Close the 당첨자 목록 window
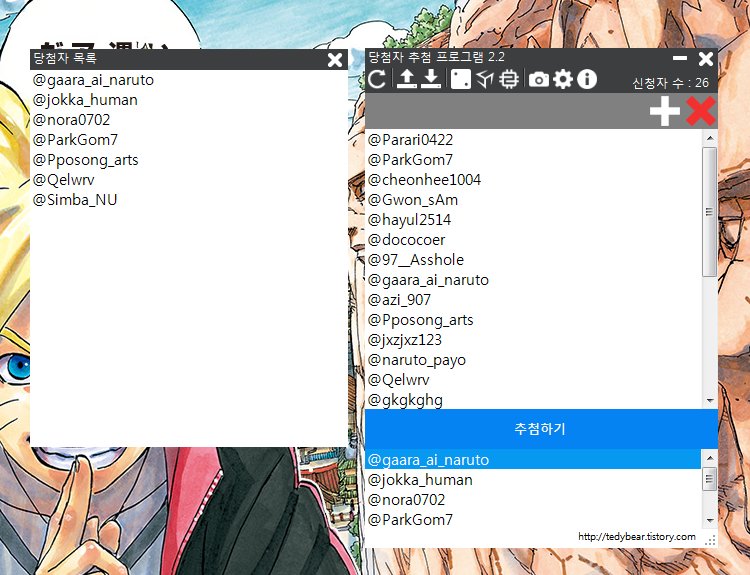The width and height of the screenshot is (750, 575). (x=335, y=60)
